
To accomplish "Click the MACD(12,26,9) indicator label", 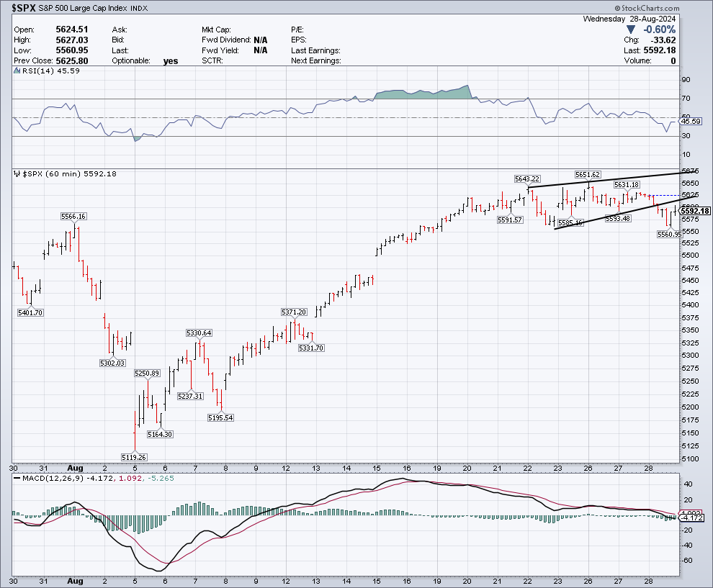I will coord(53,478).
